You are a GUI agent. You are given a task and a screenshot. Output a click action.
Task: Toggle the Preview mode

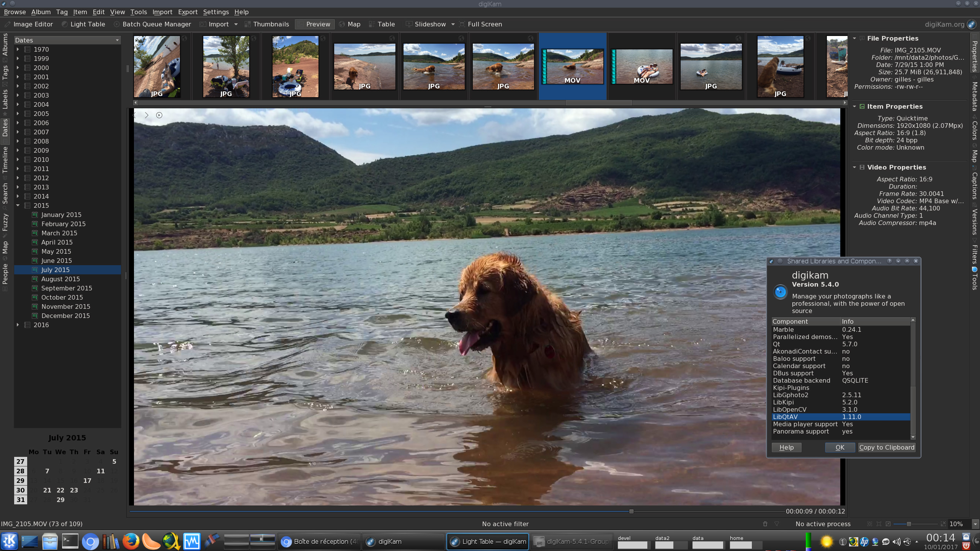318,24
